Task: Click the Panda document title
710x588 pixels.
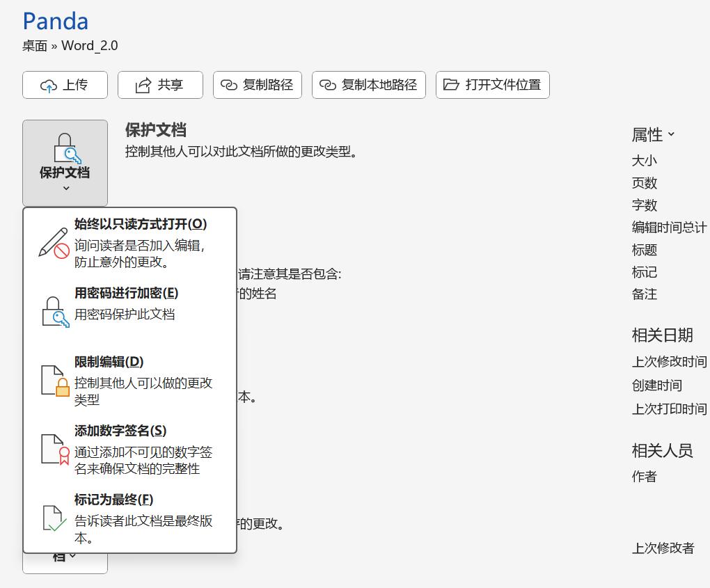Action: (55, 22)
